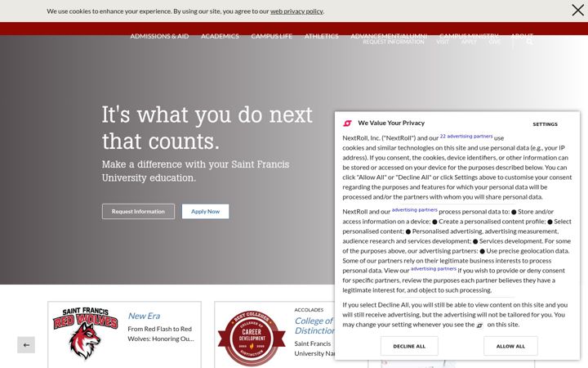The image size is (588, 368).
Task: Click the Career Development badge image
Action: [x=252, y=339]
